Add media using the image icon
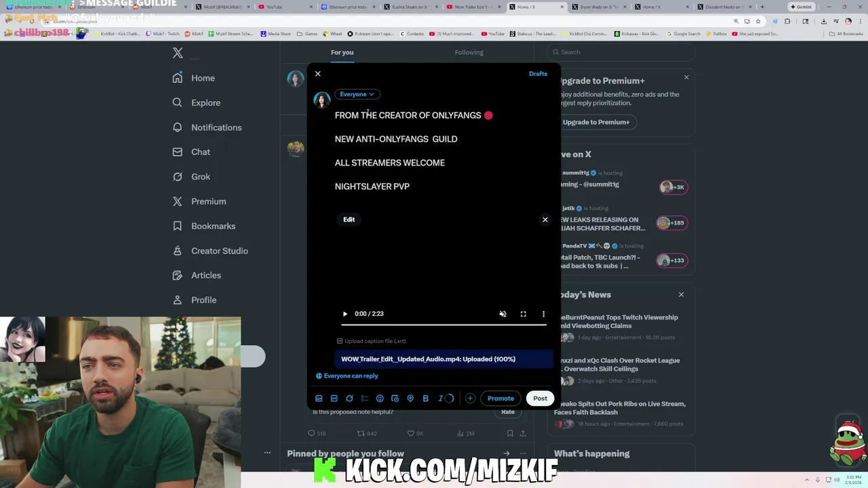 [319, 399]
